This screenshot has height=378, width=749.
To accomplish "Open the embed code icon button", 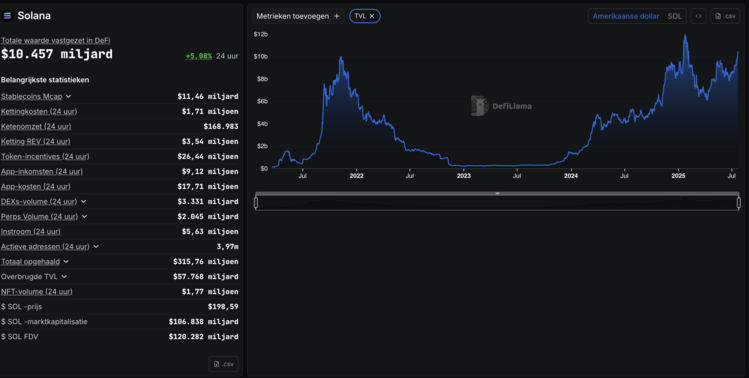I will pyautogui.click(x=698, y=16).
